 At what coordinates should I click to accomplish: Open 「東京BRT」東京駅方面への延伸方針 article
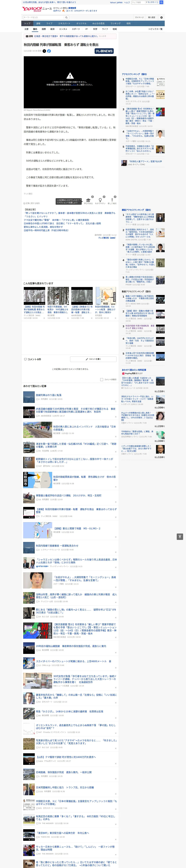[62, 833]
